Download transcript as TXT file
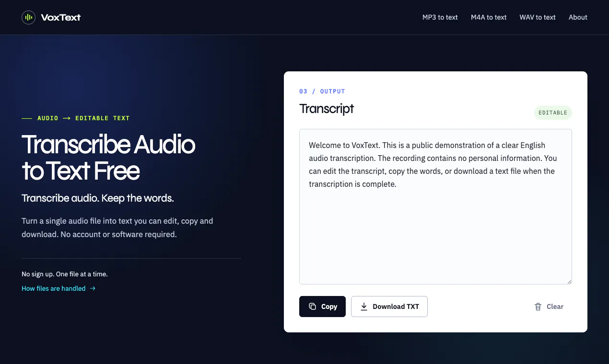Screen dimensions: 609x364 pyautogui.click(x=389, y=307)
